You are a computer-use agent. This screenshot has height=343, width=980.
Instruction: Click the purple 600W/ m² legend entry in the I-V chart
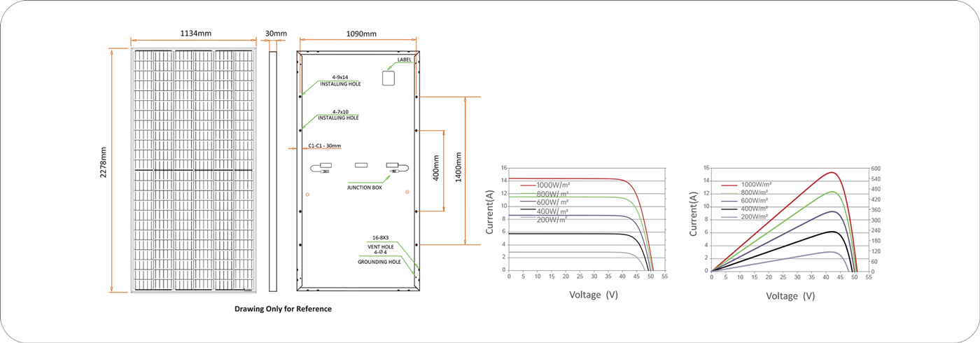point(545,202)
